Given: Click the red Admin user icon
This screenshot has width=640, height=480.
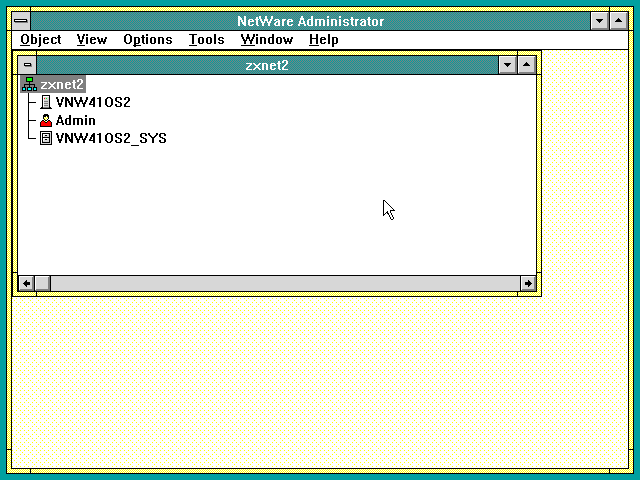Looking at the screenshot, I should tap(46, 120).
